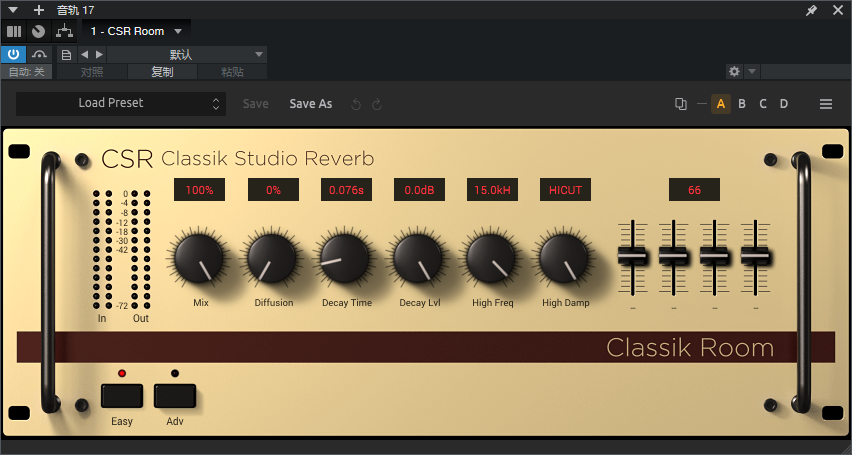Click the Classik Room banner label

pyautogui.click(x=690, y=347)
